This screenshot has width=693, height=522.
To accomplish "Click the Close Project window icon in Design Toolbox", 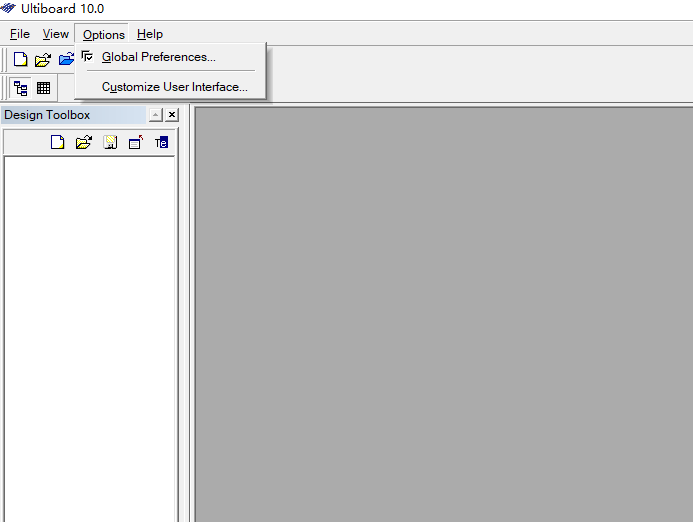I will (136, 142).
